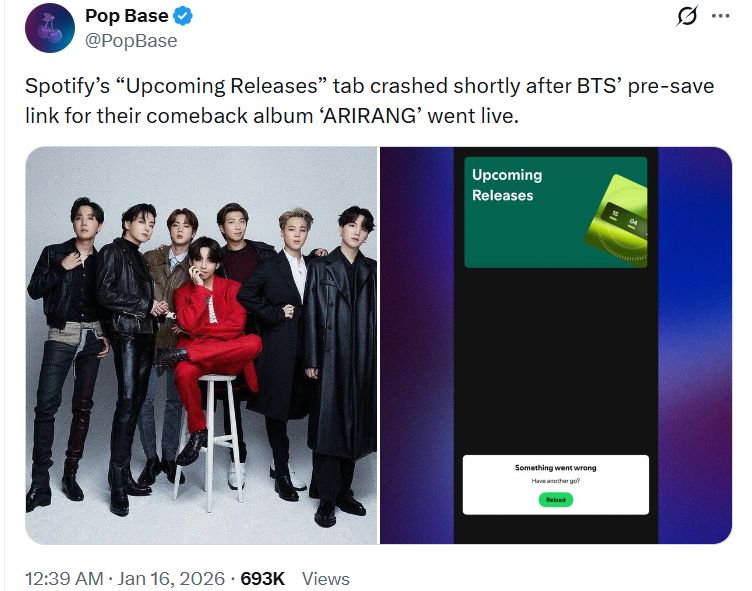Click the blue verified checkmark badge
The height and width of the screenshot is (591, 752).
(183, 16)
